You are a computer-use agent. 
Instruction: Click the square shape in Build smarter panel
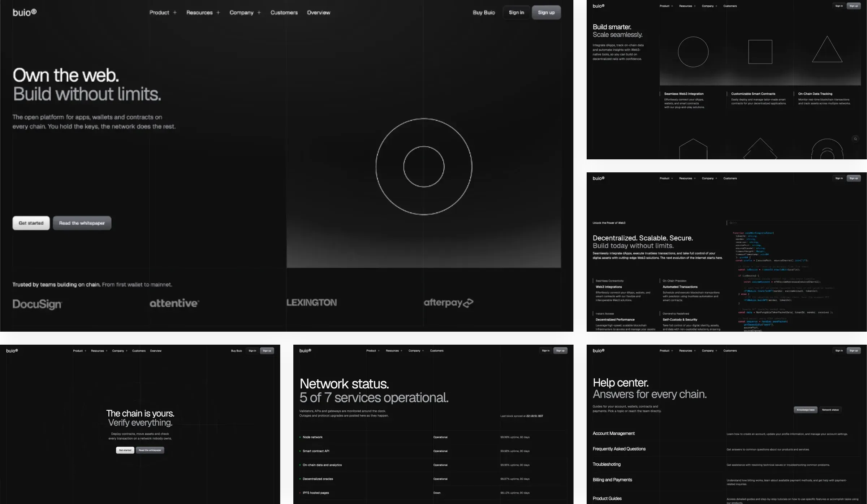(760, 52)
